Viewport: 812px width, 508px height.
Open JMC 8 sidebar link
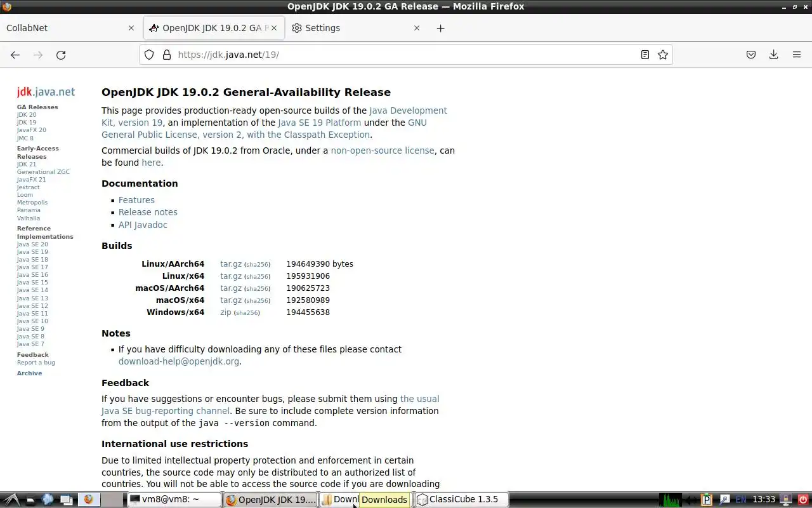tap(25, 138)
